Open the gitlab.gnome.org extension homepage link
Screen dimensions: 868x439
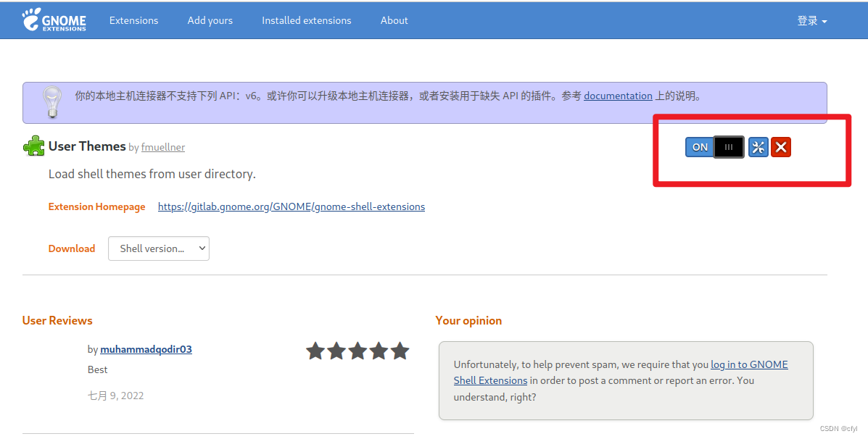pos(292,206)
